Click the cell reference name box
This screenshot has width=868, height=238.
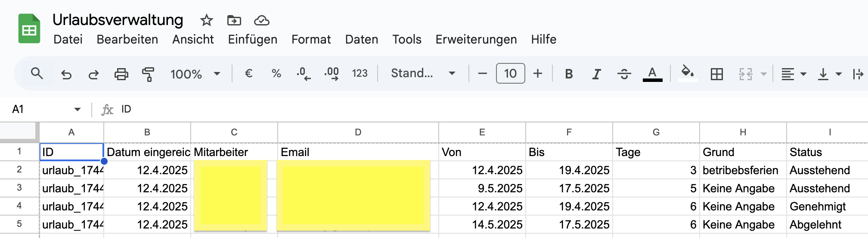pyautogui.click(x=45, y=110)
